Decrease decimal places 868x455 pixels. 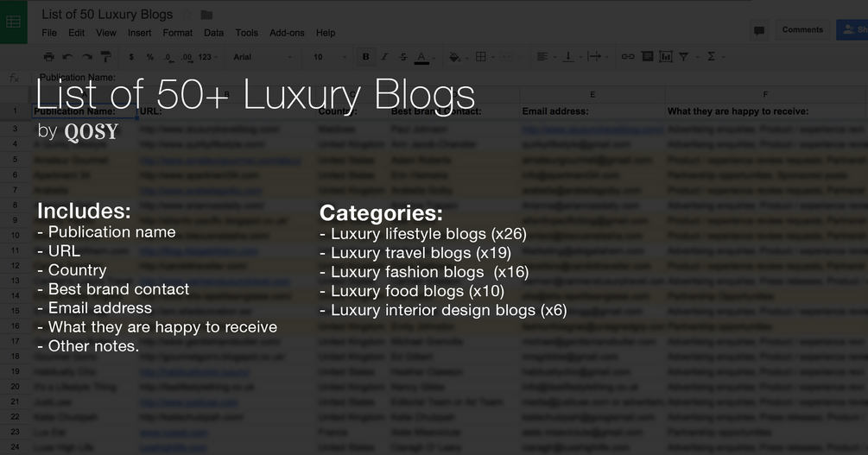coord(168,57)
